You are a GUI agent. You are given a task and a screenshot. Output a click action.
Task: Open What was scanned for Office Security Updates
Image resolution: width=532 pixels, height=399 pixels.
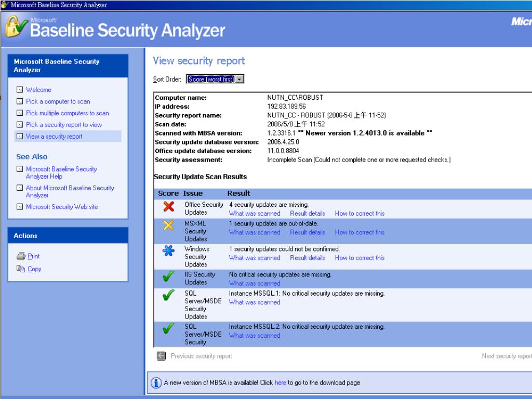pos(255,214)
